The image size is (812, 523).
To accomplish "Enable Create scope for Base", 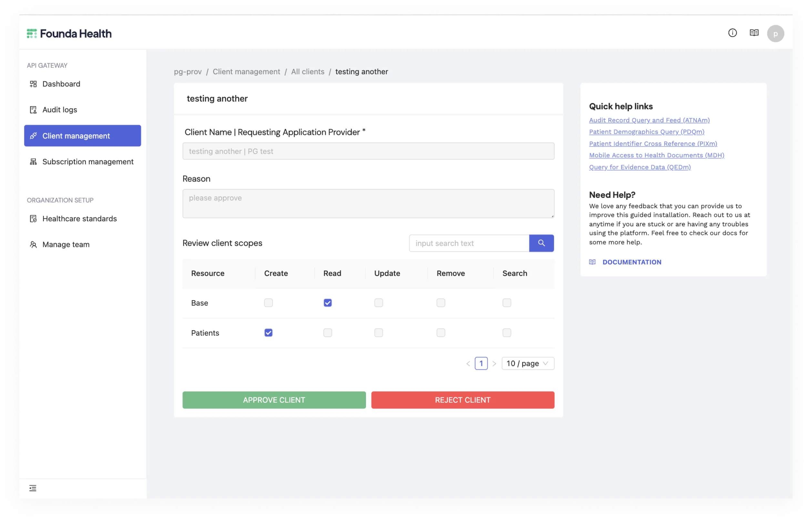I will pos(268,303).
